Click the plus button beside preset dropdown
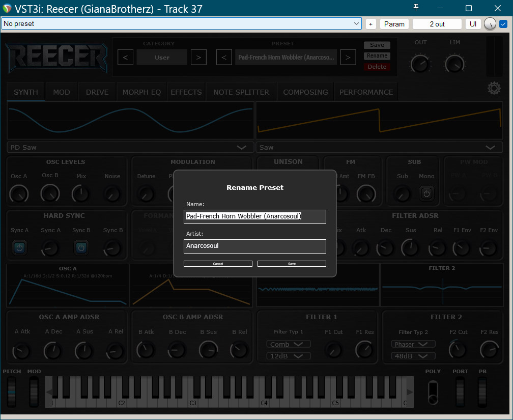The height and width of the screenshot is (420, 513). (x=370, y=24)
